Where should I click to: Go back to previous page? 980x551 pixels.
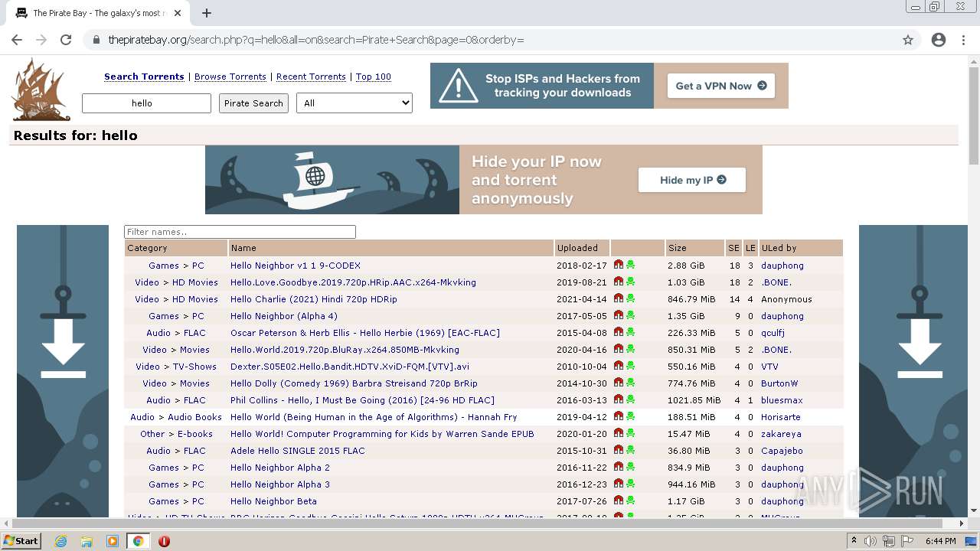click(x=17, y=40)
